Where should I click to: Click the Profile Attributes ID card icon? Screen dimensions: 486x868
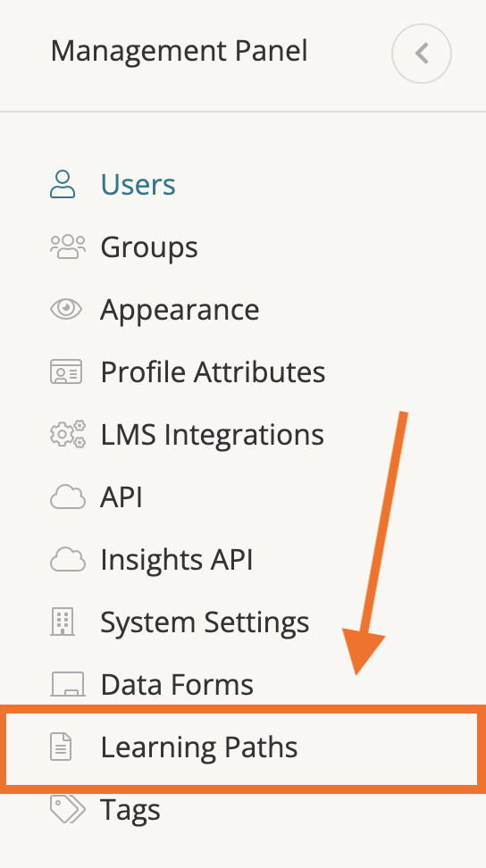point(66,371)
